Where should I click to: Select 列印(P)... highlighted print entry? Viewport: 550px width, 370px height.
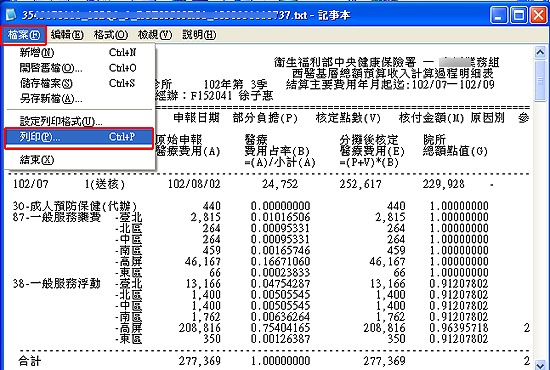click(x=79, y=137)
